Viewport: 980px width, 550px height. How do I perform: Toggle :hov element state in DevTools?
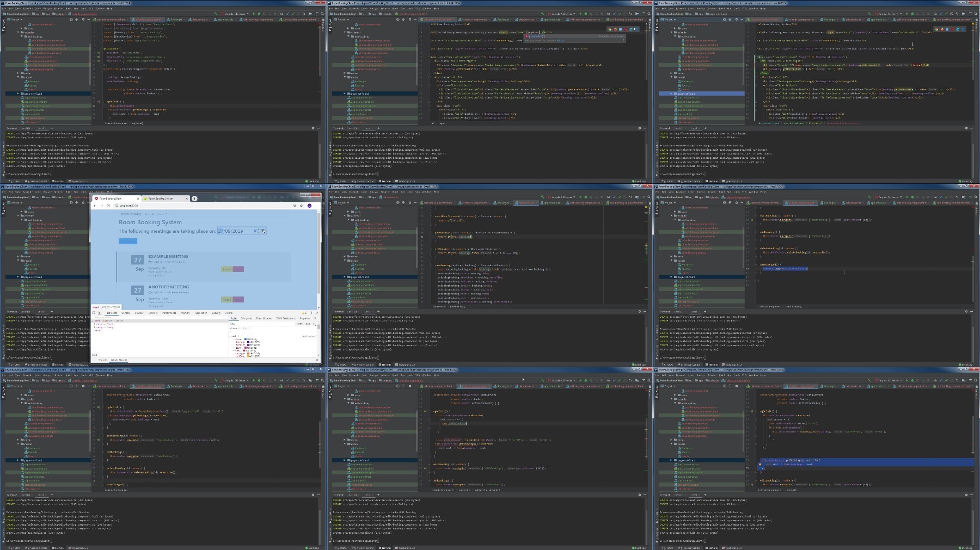[x=300, y=324]
